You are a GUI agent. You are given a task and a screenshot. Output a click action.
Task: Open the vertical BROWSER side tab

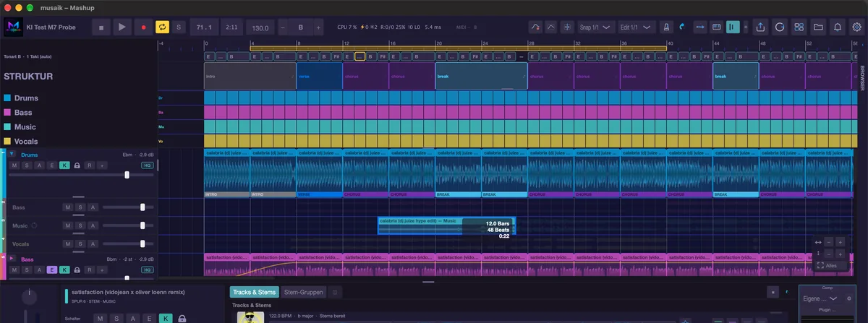pos(862,77)
